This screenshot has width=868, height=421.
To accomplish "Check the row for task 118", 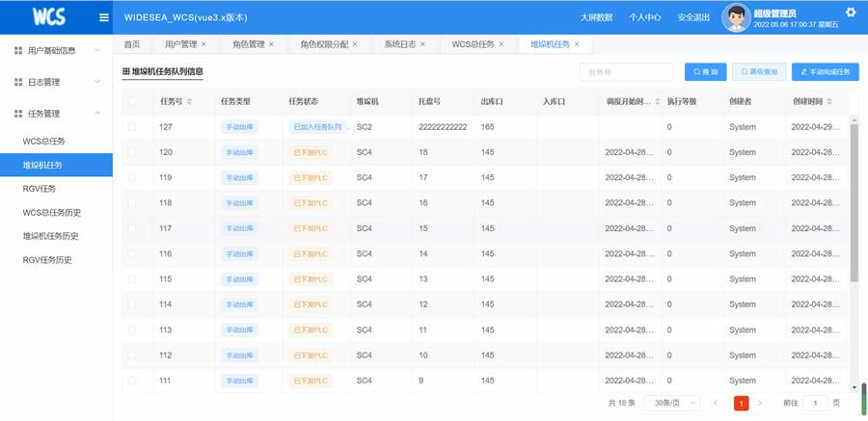I will tap(132, 203).
